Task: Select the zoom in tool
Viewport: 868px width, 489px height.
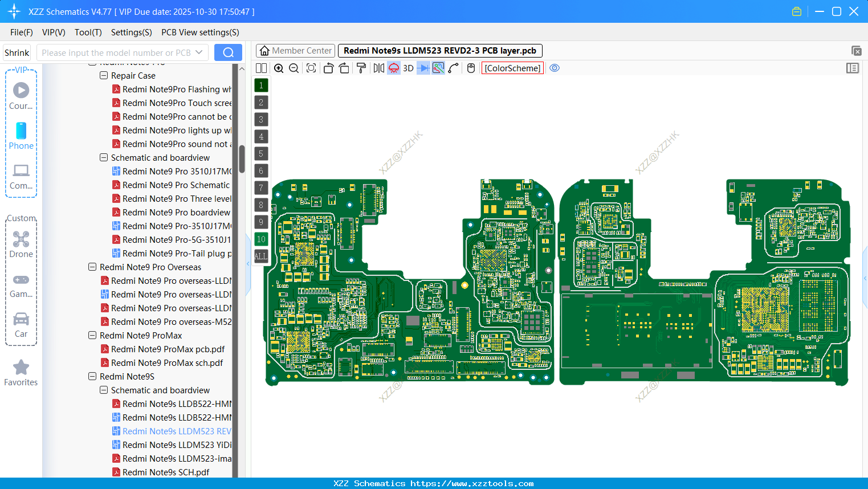Action: (x=279, y=68)
